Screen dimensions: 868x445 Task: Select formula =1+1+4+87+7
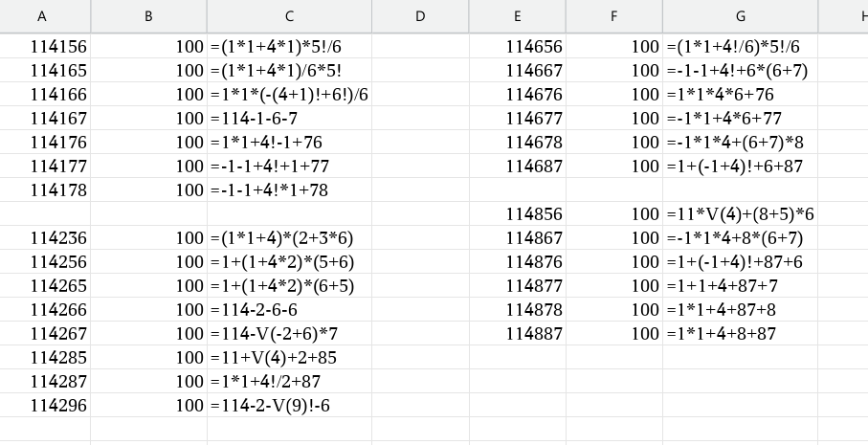pyautogui.click(x=740, y=286)
